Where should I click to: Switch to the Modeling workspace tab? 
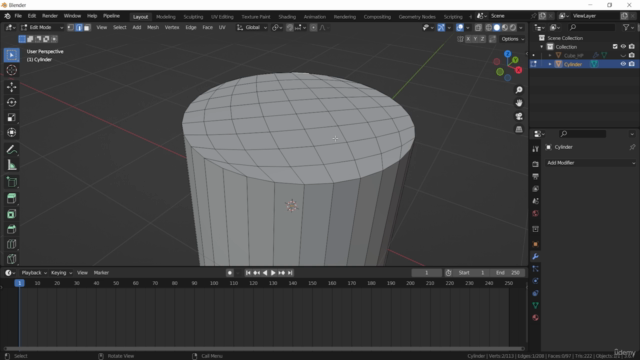[166, 17]
